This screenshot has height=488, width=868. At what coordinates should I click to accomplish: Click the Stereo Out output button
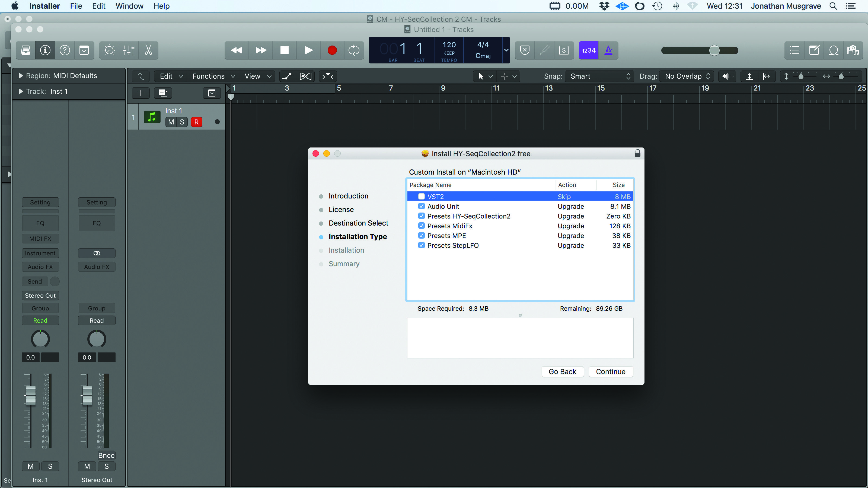coord(40,295)
